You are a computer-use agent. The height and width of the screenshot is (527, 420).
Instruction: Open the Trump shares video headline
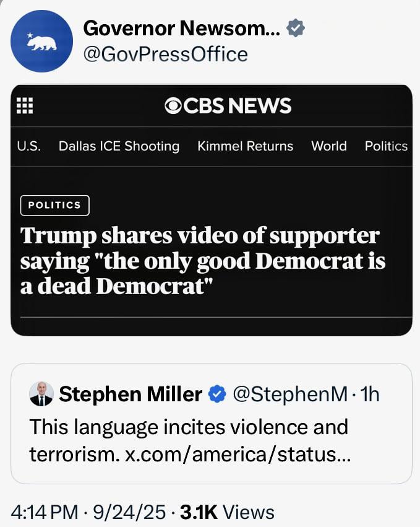pos(203,261)
